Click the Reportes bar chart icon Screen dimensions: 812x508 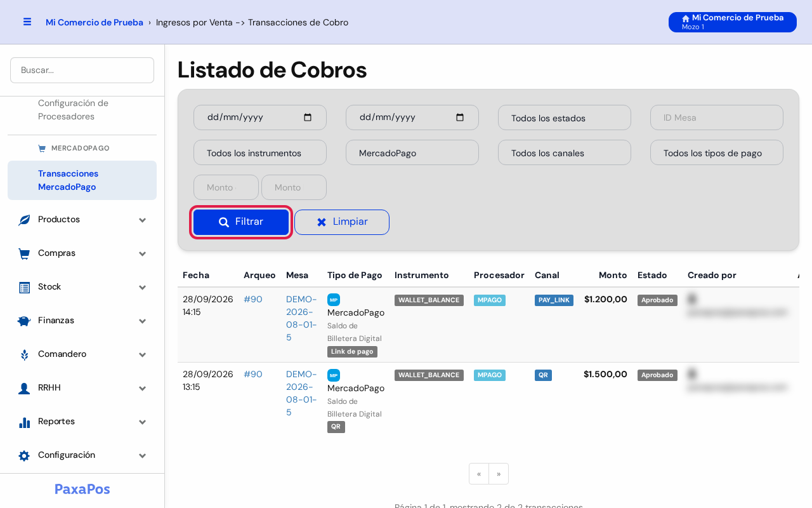[24, 422]
